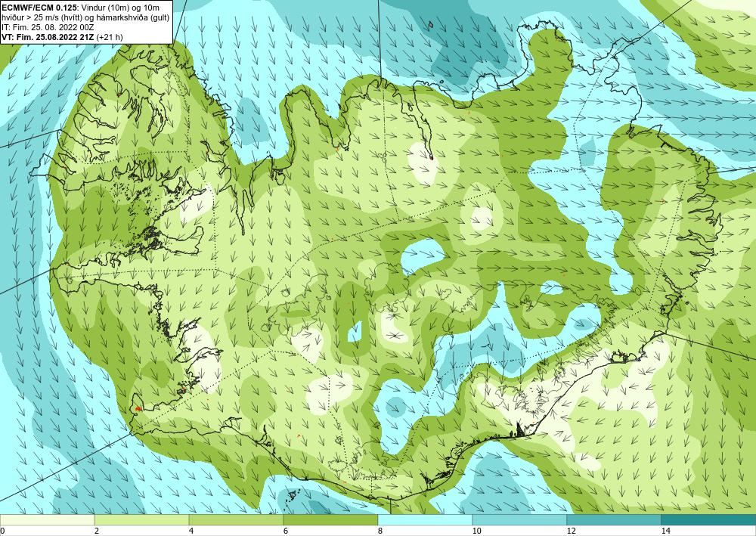The image size is (756, 536).
Task: Click the dark teal legend swatch above 14
Action: (x=709, y=520)
